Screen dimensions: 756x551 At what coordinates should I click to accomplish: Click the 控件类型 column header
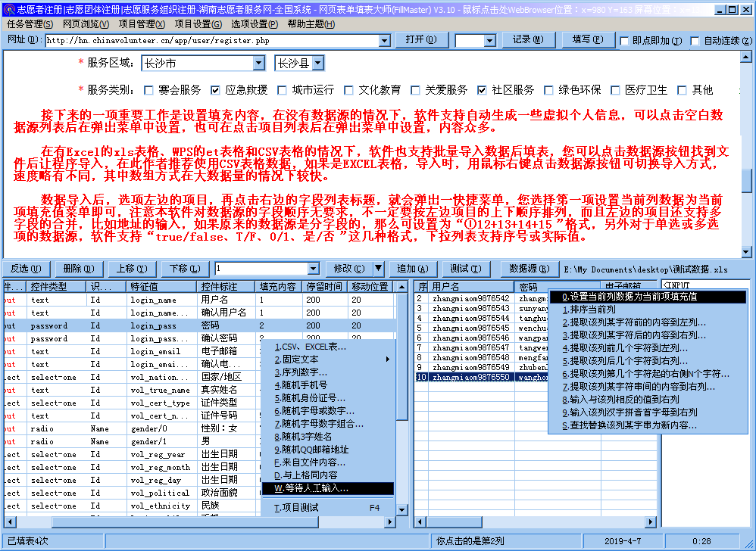pos(56,287)
